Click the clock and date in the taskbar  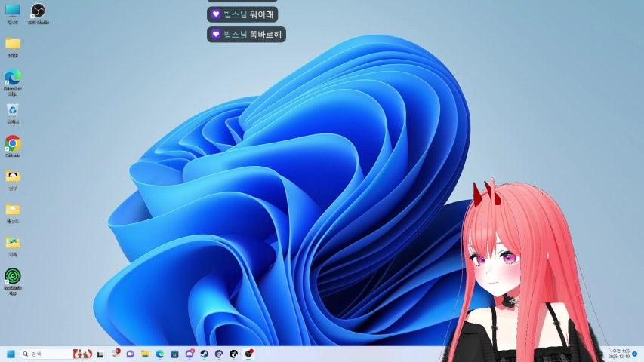[619, 354]
